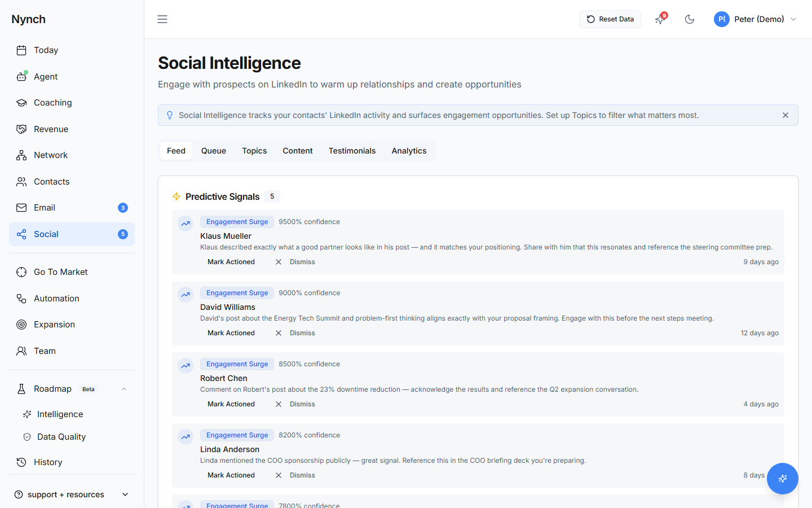Click trend icon on David Williams signal
This screenshot has width=812, height=508.
(186, 295)
